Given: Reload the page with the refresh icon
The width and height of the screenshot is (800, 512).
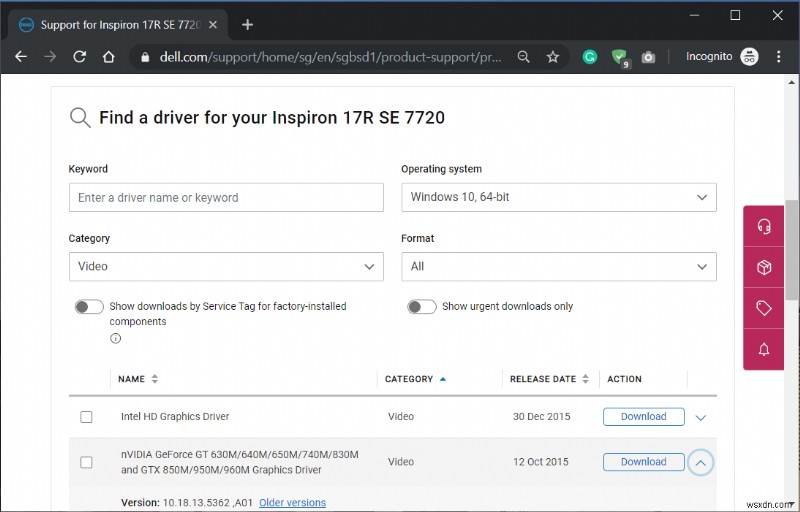Looking at the screenshot, I should [x=79, y=57].
